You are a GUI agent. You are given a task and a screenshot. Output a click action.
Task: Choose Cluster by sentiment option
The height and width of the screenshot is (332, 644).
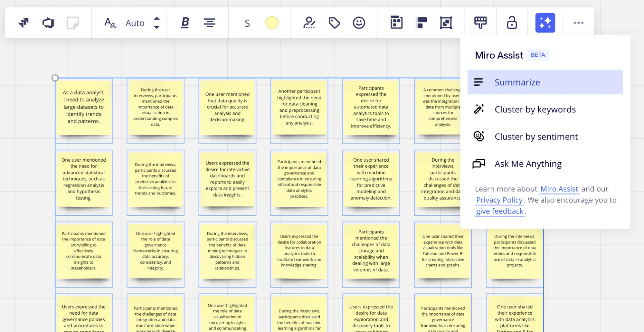(x=536, y=137)
